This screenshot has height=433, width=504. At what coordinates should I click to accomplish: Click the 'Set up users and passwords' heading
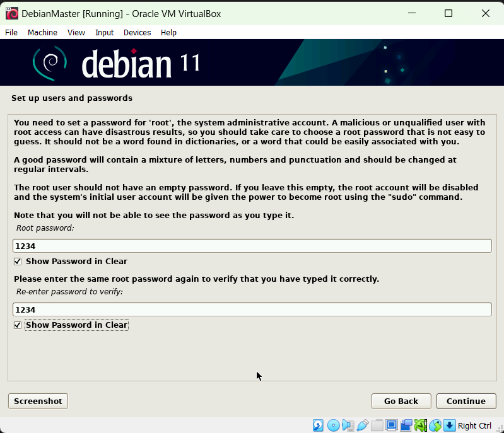[72, 98]
